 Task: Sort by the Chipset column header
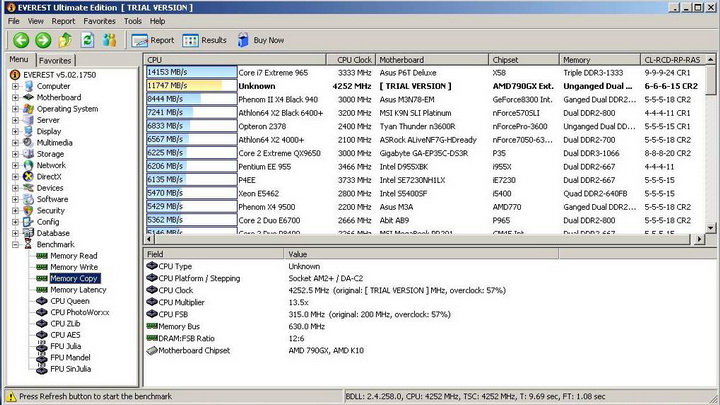point(524,60)
